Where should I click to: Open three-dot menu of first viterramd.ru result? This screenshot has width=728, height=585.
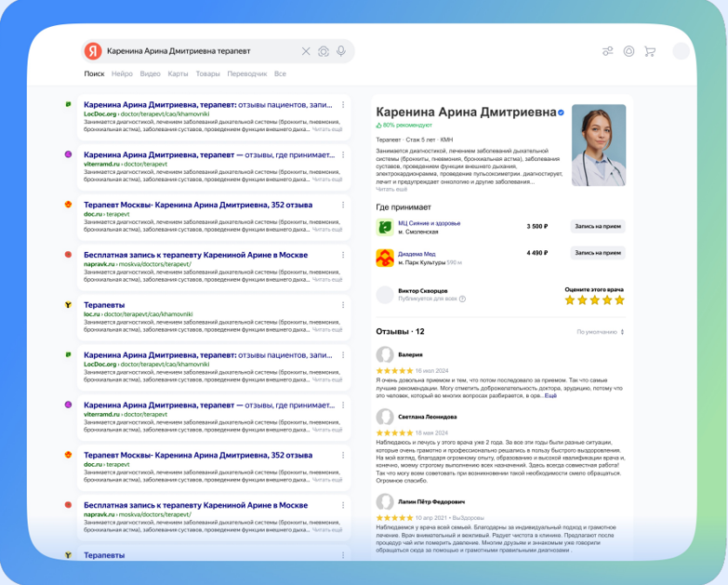pos(343,154)
